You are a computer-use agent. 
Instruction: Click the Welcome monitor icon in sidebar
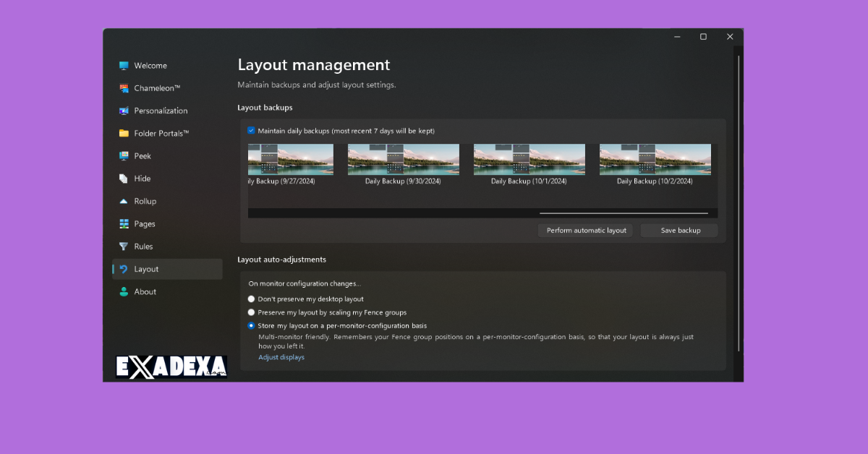(124, 66)
